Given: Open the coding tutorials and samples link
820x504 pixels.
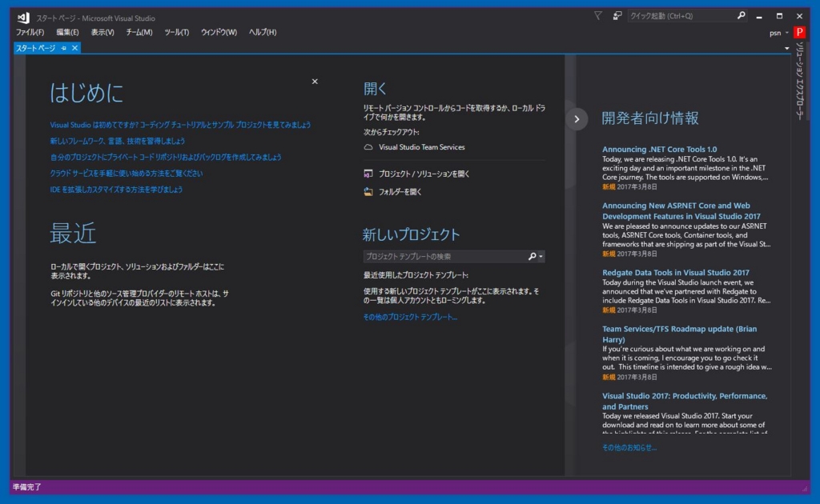Looking at the screenshot, I should pos(180,125).
